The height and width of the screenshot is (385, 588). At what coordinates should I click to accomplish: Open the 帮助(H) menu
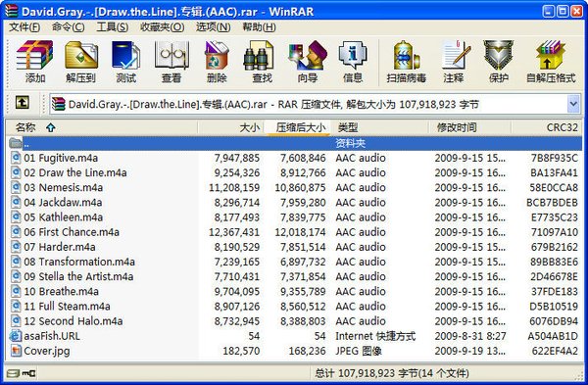(x=259, y=27)
